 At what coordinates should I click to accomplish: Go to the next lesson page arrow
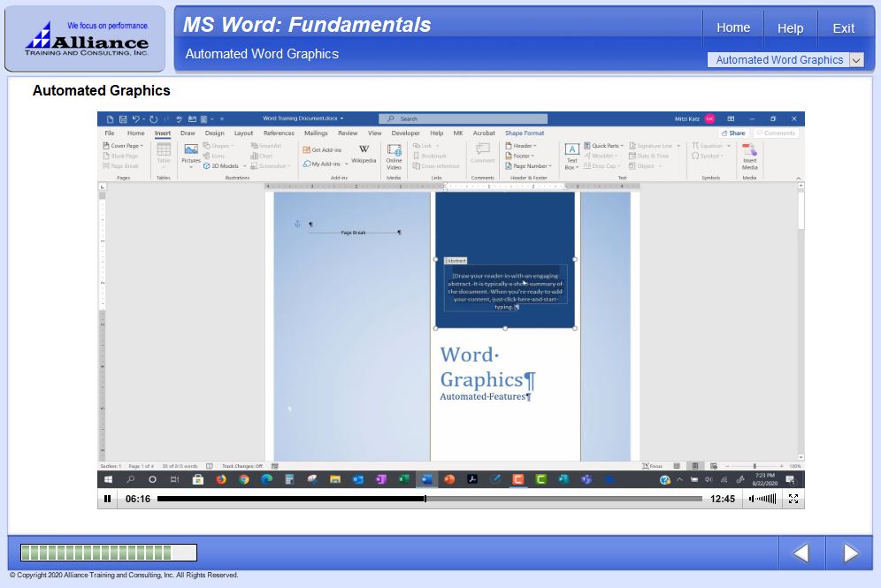click(x=850, y=554)
